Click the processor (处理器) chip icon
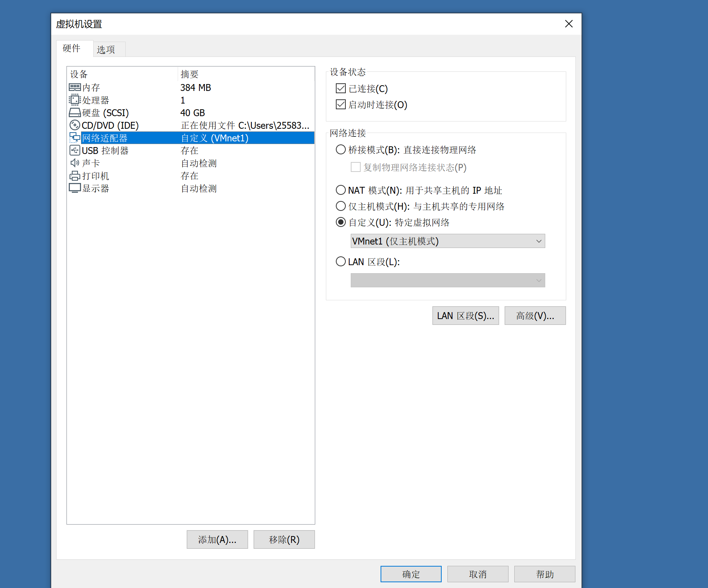The height and width of the screenshot is (588, 708). [75, 100]
